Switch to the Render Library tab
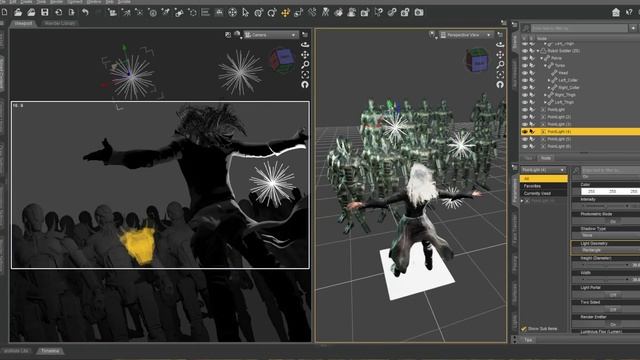This screenshot has height=360, width=640. 60,23
